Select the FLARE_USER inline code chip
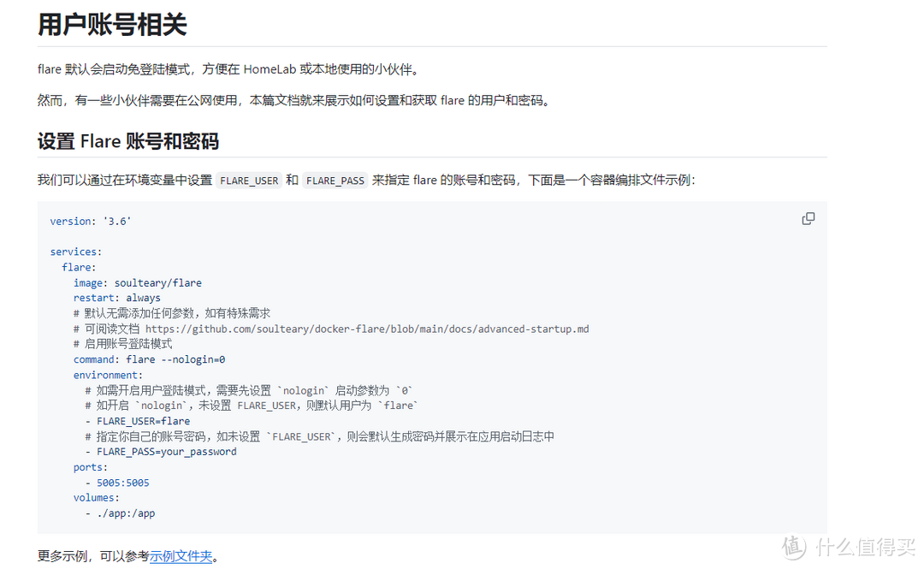 click(x=248, y=181)
